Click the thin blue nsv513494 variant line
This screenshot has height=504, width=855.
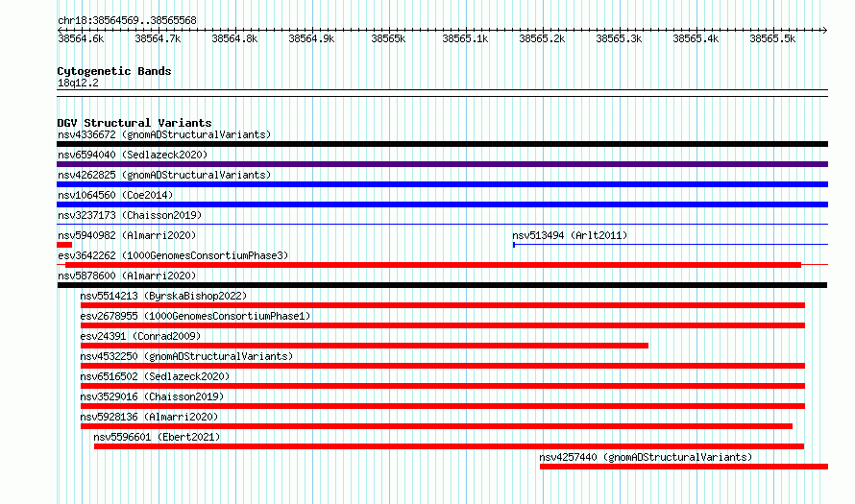coord(671,245)
